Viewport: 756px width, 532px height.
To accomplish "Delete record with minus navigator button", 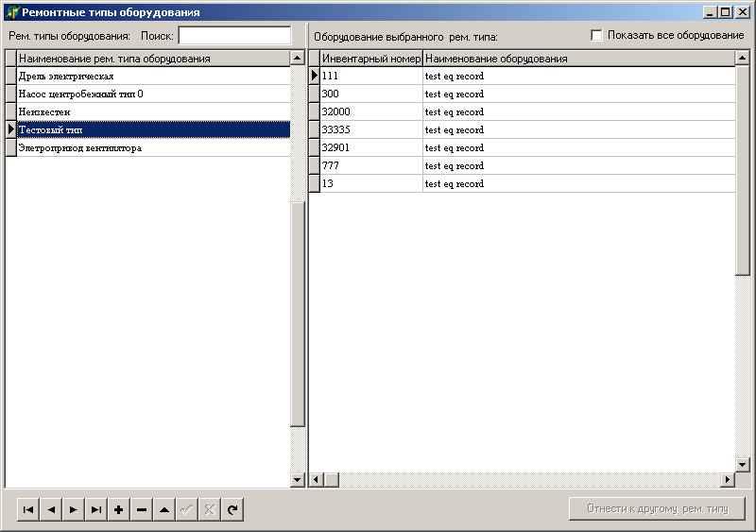I will click(141, 510).
